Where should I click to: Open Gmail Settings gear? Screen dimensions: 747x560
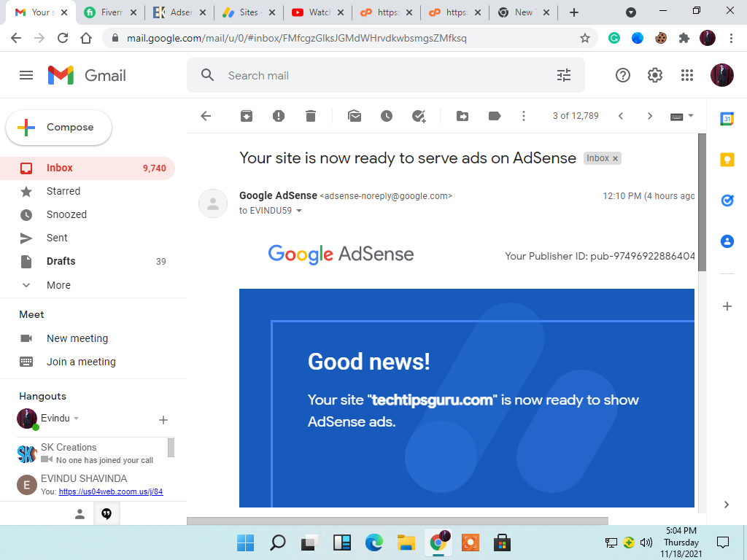click(655, 75)
